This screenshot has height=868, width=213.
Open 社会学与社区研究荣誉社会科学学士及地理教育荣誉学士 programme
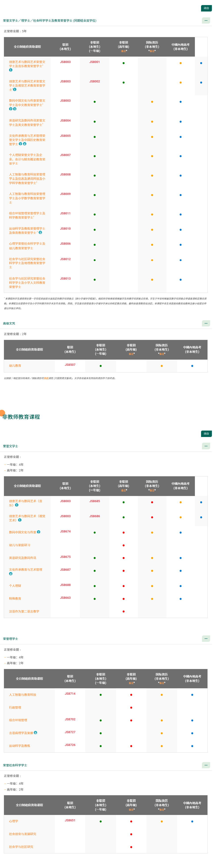27,263
